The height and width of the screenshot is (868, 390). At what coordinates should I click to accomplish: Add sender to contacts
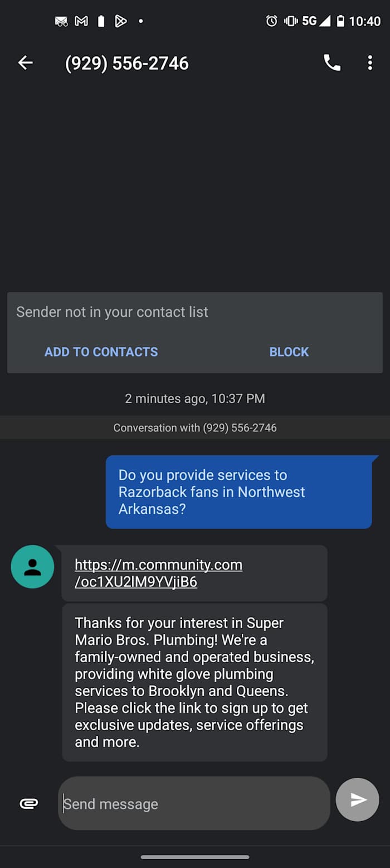101,351
